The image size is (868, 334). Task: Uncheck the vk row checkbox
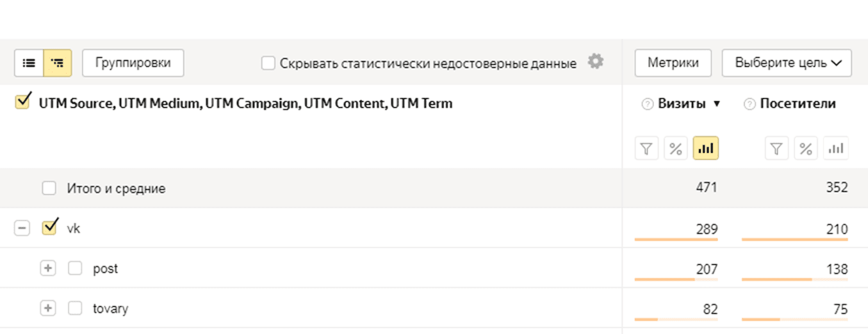click(x=49, y=228)
